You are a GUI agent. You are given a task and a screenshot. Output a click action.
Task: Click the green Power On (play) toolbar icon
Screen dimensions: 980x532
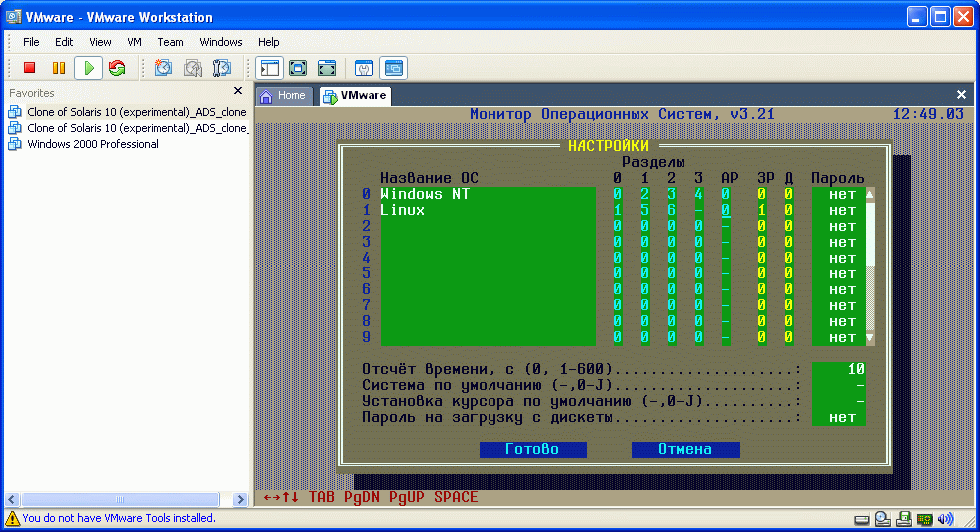click(x=88, y=68)
